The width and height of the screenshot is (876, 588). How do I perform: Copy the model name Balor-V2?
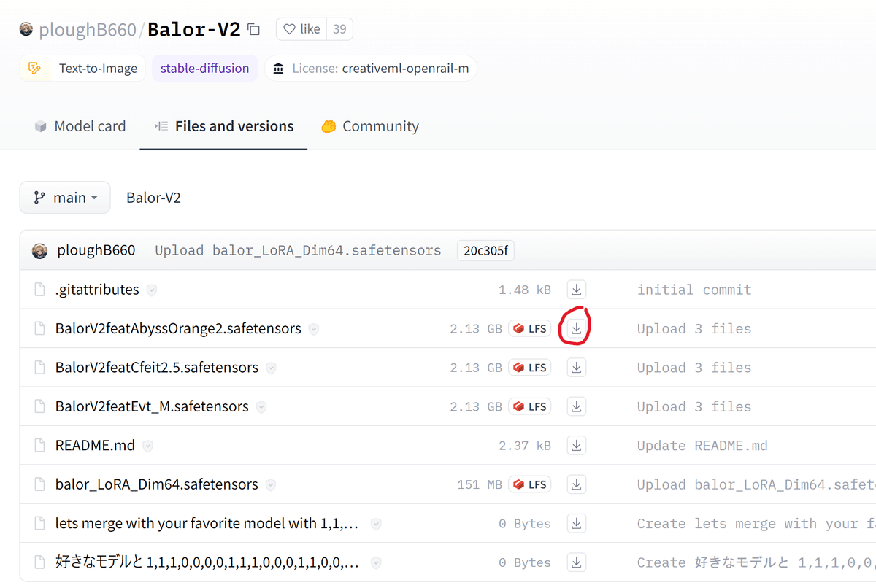click(x=253, y=29)
